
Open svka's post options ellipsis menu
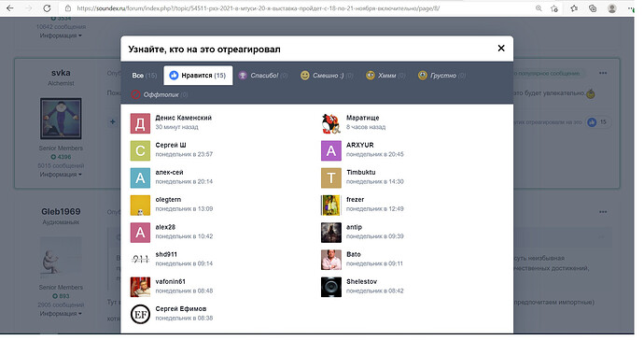(603, 73)
